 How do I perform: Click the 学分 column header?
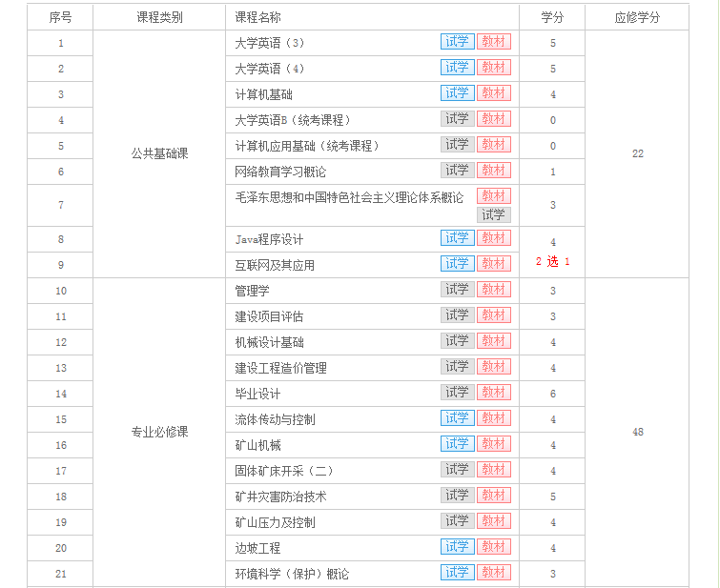(x=552, y=17)
